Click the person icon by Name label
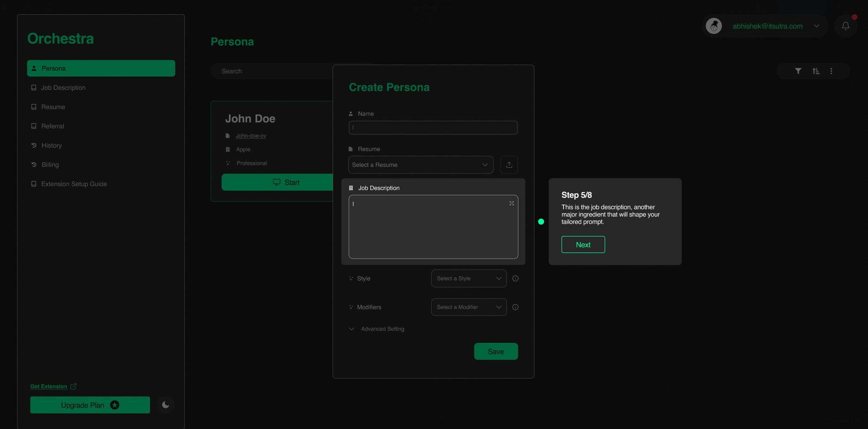Screen dimensions: 868x429 (x=351, y=114)
